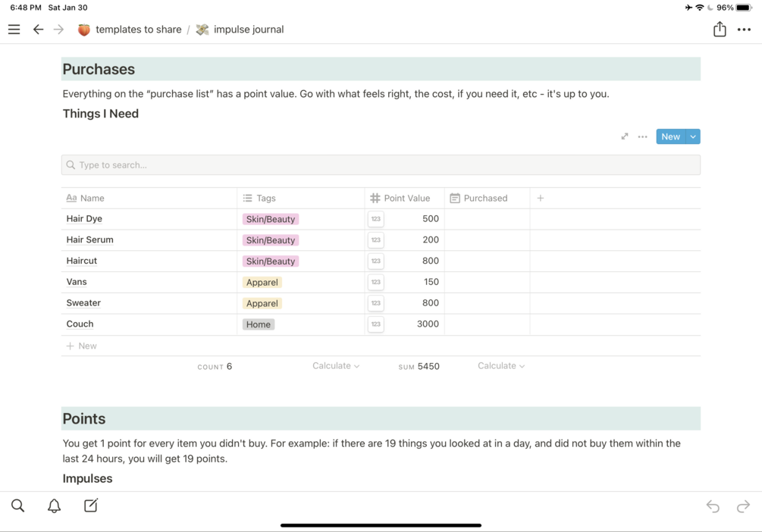Viewport: 762px width, 532px height.
Task: Tap the impulse journal money icon
Action: click(x=202, y=30)
